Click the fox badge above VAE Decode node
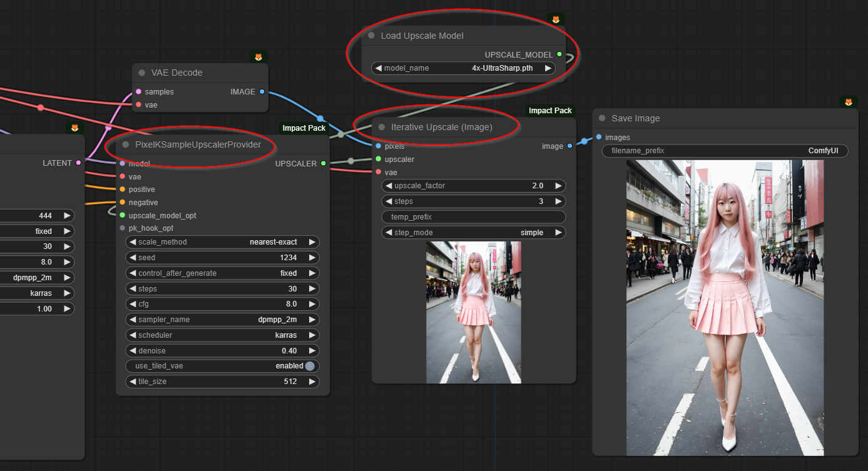The image size is (868, 471). click(x=258, y=57)
